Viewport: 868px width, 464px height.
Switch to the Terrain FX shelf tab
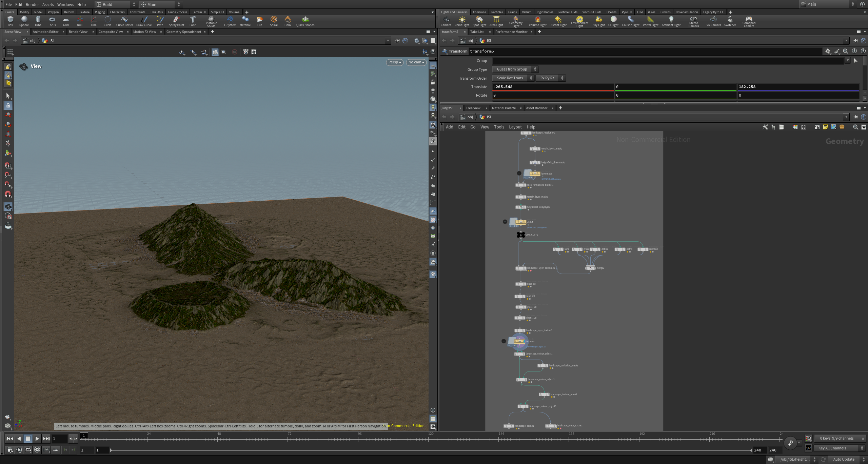tap(199, 12)
